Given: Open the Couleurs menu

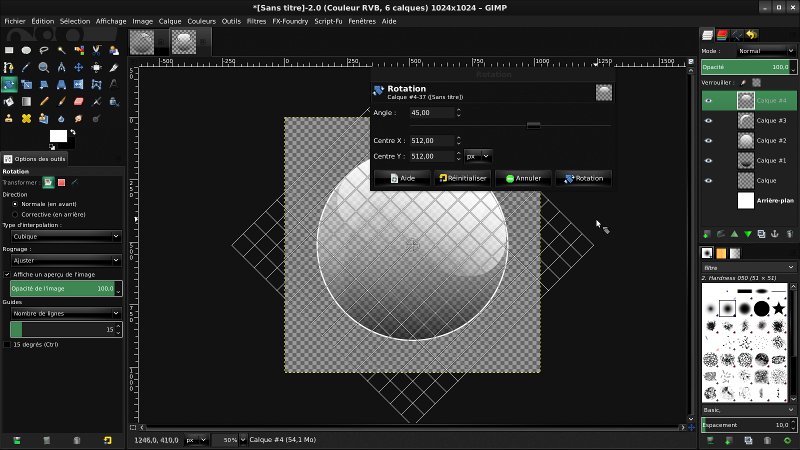Looking at the screenshot, I should pyautogui.click(x=201, y=21).
